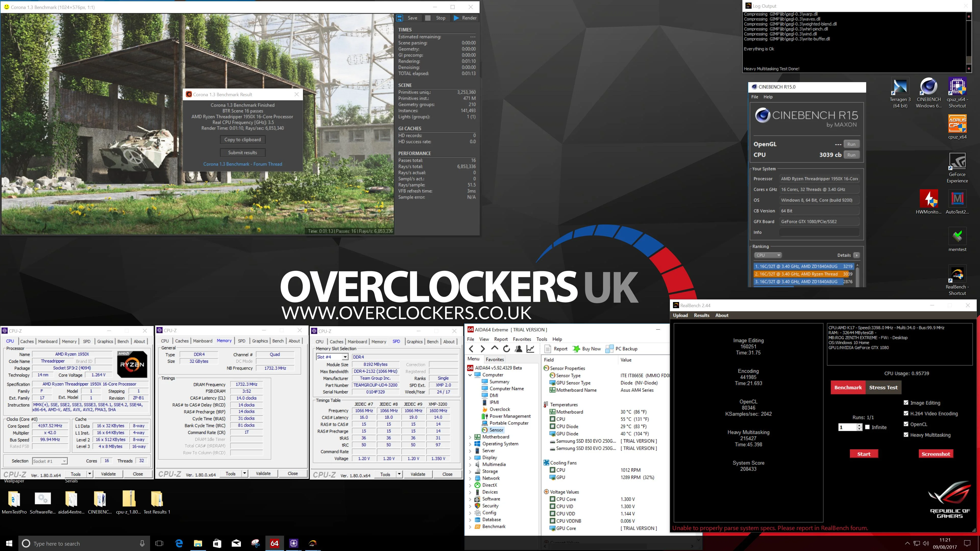Open Microsoft Edge from the taskbar
Viewport: 980px width, 551px height.
(x=179, y=543)
